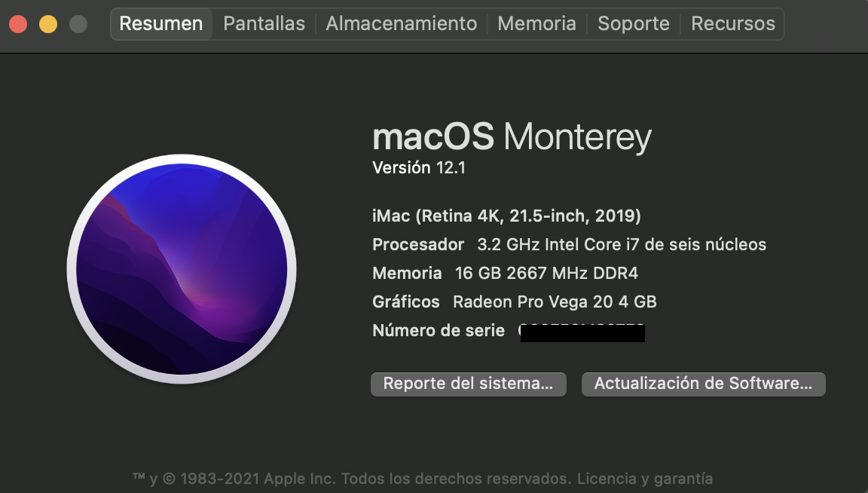Click the redacted Número de serie value

pos(582,332)
